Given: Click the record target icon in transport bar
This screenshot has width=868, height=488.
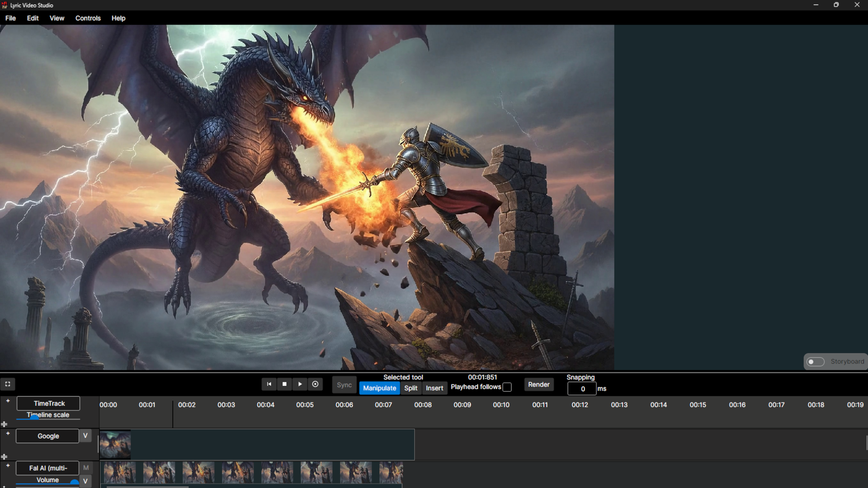Looking at the screenshot, I should click(x=315, y=384).
